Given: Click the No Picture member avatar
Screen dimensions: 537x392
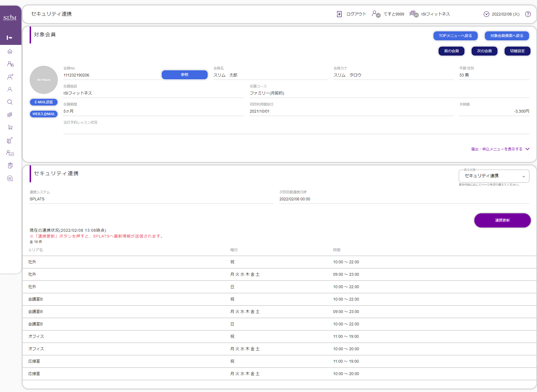Looking at the screenshot, I should [44, 80].
